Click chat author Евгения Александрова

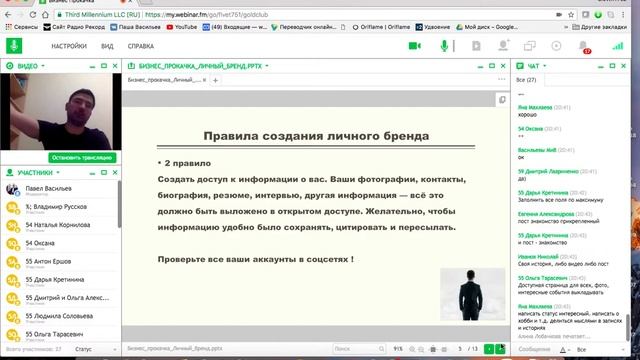[x=546, y=214]
